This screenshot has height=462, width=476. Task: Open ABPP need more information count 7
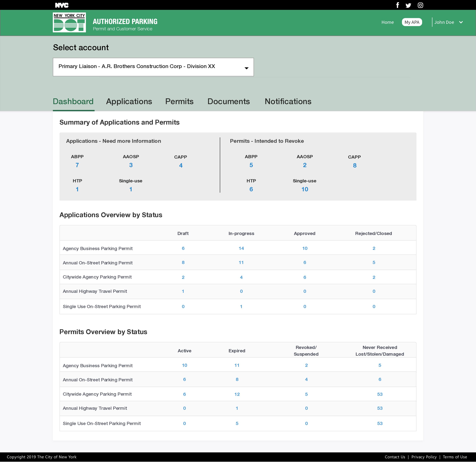click(77, 165)
